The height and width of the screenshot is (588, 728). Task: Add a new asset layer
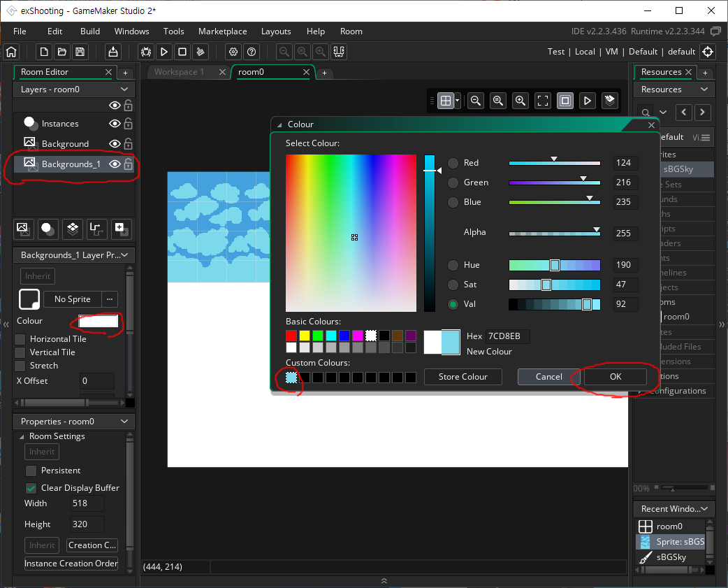pyautogui.click(x=121, y=229)
